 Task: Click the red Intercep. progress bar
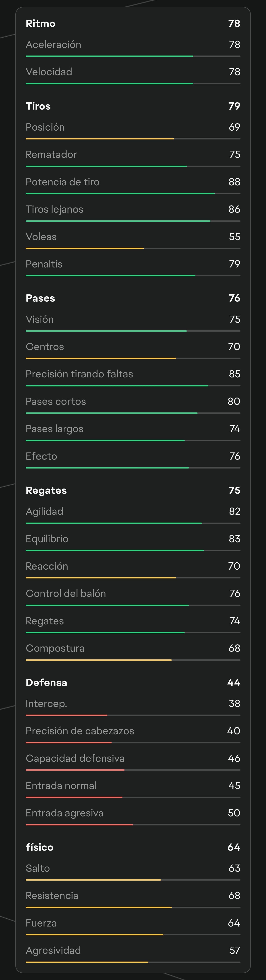click(67, 715)
